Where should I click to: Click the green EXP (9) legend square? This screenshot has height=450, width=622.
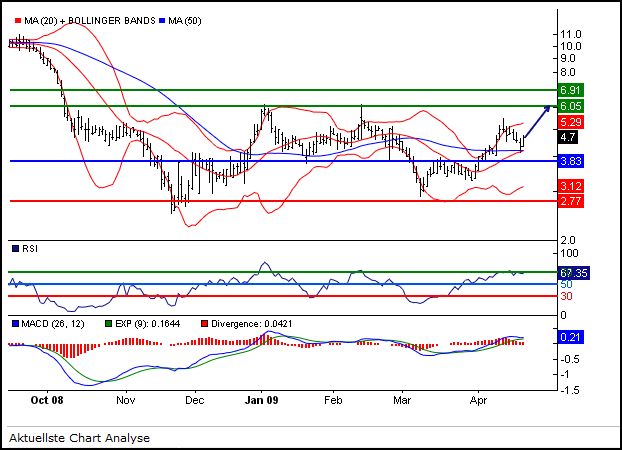pyautogui.click(x=108, y=324)
